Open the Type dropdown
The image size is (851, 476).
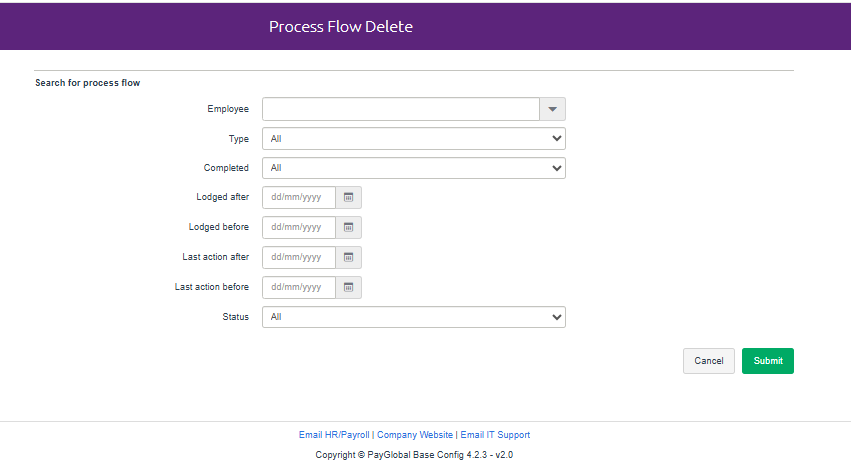[x=413, y=139]
